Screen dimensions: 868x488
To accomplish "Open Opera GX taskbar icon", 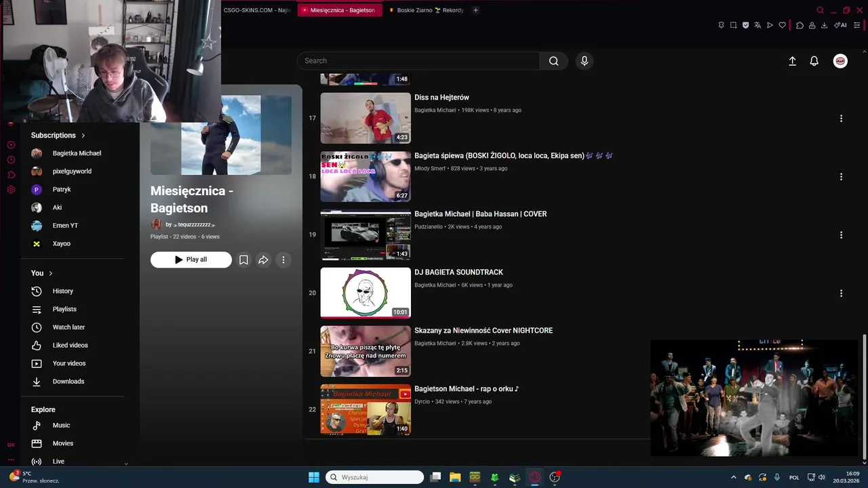I will click(x=535, y=477).
